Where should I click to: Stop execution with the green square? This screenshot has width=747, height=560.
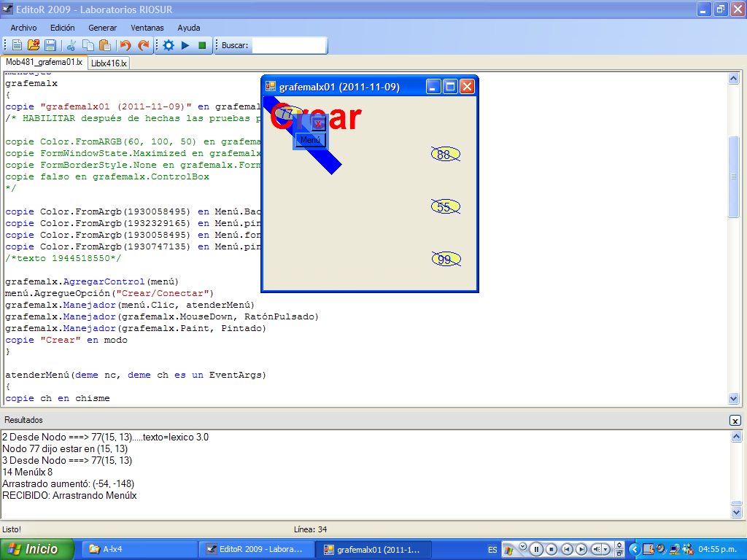coord(202,45)
